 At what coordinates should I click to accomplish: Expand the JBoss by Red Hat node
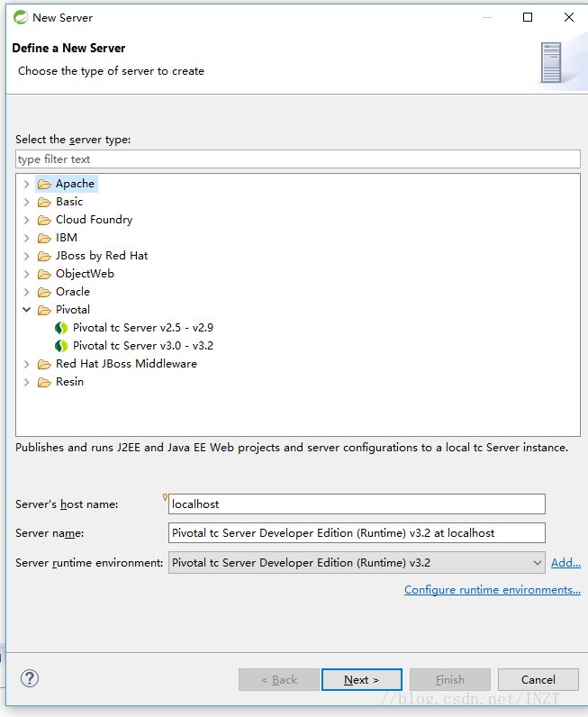point(26,256)
